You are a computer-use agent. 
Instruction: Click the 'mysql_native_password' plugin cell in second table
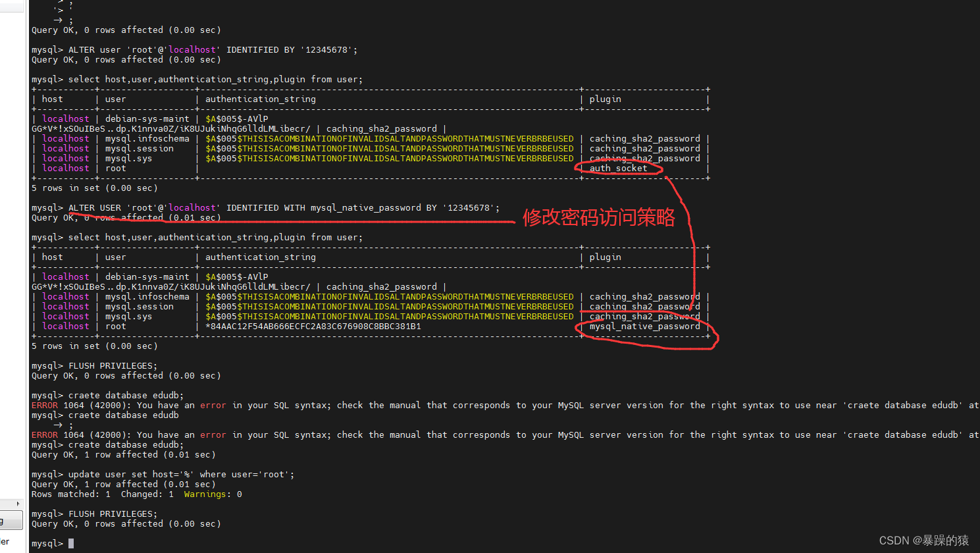644,327
